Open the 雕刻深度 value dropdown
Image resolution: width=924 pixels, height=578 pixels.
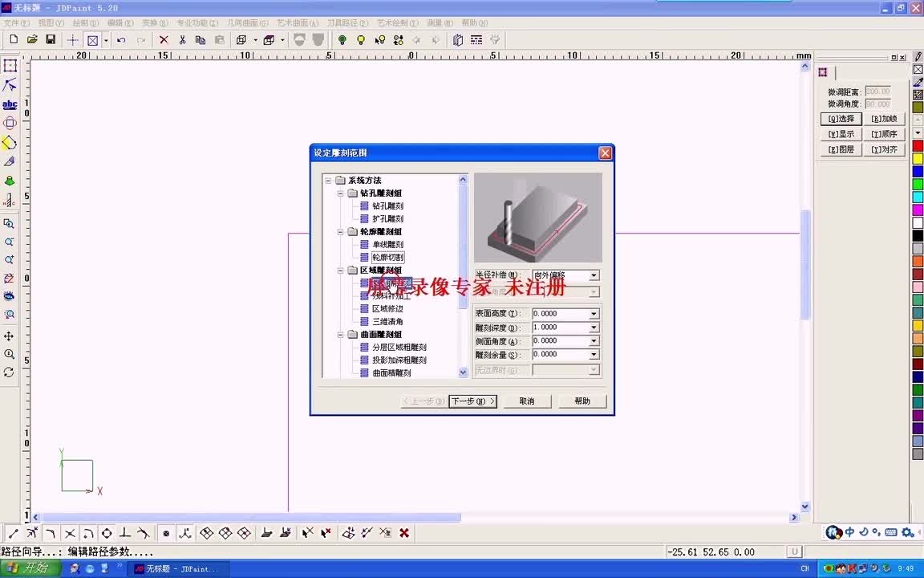(x=594, y=328)
